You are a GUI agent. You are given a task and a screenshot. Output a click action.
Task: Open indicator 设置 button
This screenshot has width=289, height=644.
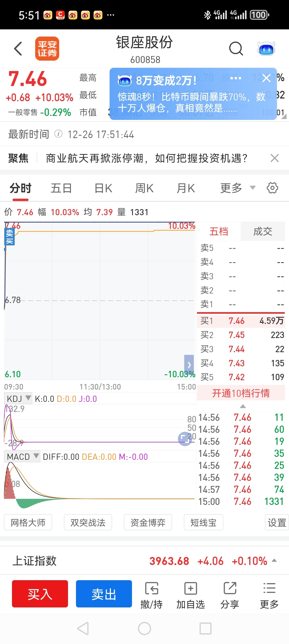coord(277,523)
